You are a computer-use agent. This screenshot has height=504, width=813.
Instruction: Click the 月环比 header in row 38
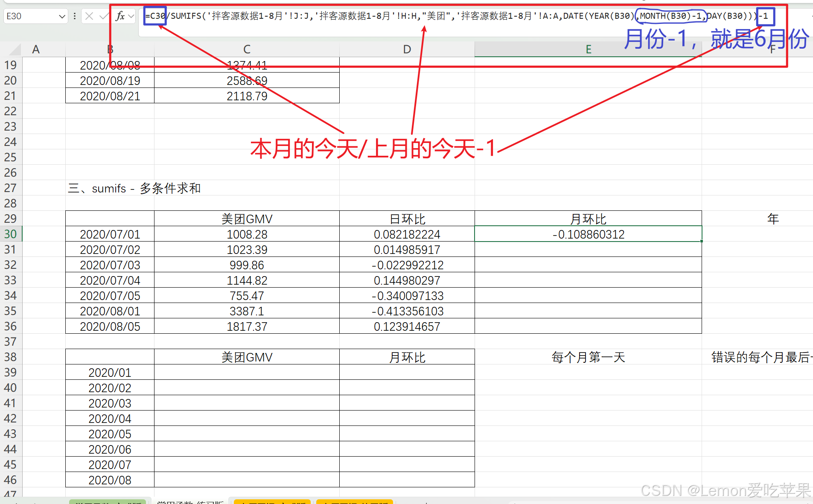(407, 357)
